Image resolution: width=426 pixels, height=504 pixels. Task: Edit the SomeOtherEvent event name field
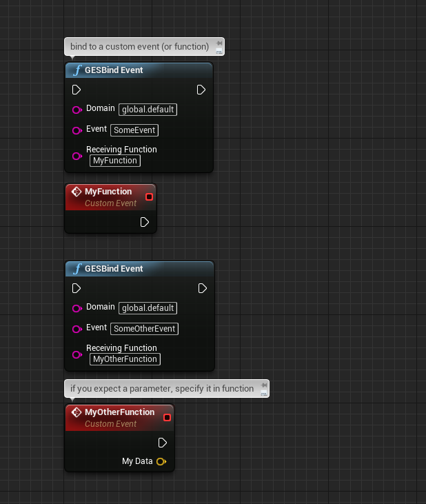144,329
